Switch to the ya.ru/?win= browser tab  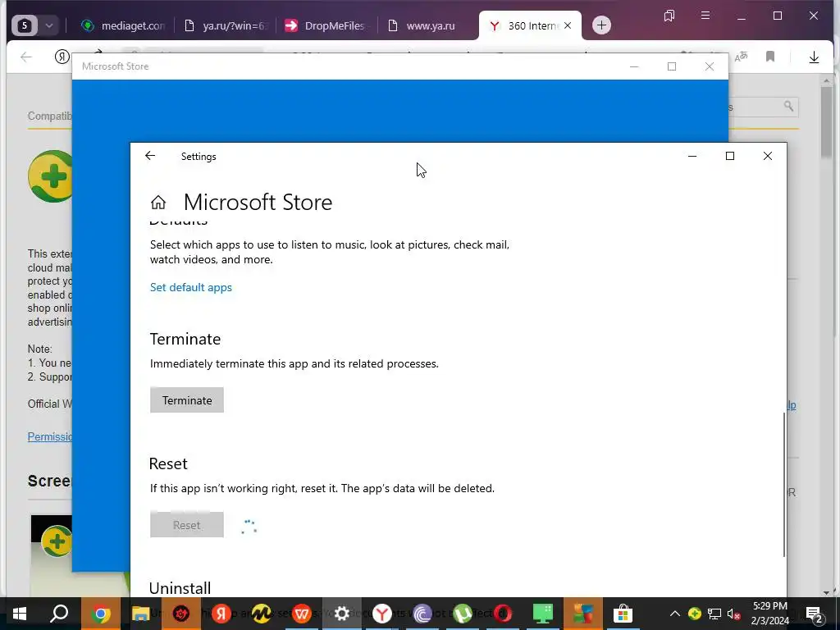click(225, 25)
